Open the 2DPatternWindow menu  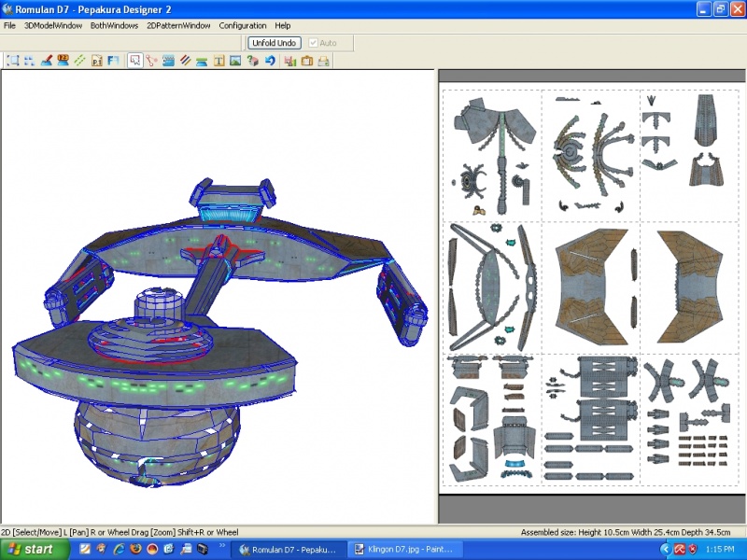click(178, 26)
